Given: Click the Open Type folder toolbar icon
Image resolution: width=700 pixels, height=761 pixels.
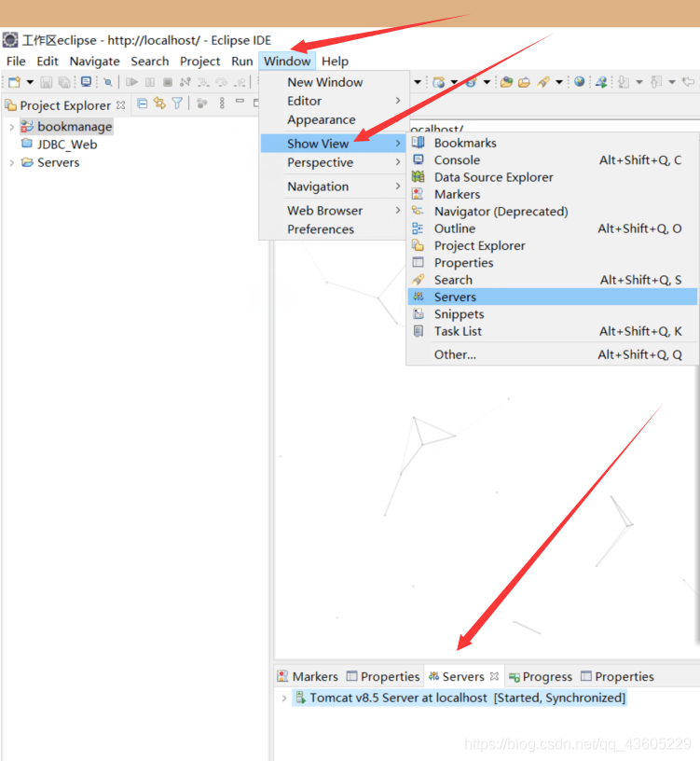Looking at the screenshot, I should pos(506,82).
